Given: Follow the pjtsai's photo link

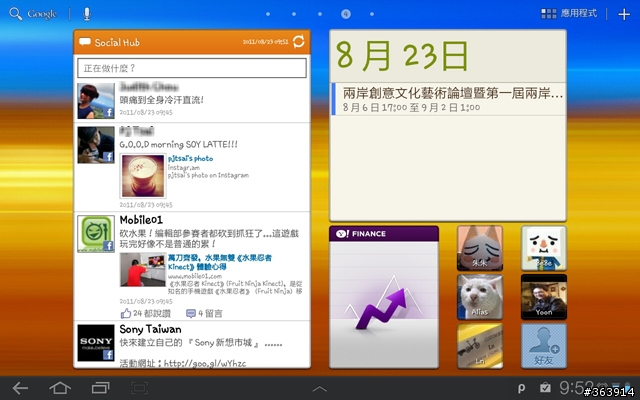Looking at the screenshot, I should (191, 158).
